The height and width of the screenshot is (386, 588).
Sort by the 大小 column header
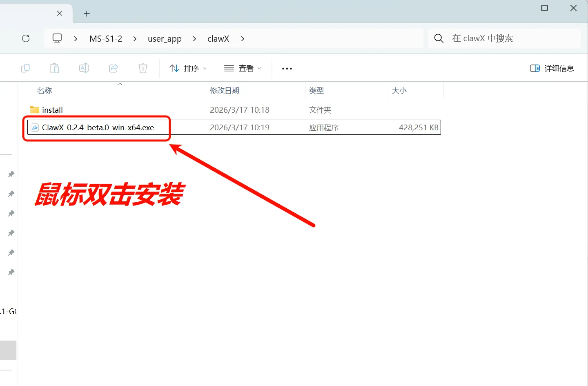(399, 90)
